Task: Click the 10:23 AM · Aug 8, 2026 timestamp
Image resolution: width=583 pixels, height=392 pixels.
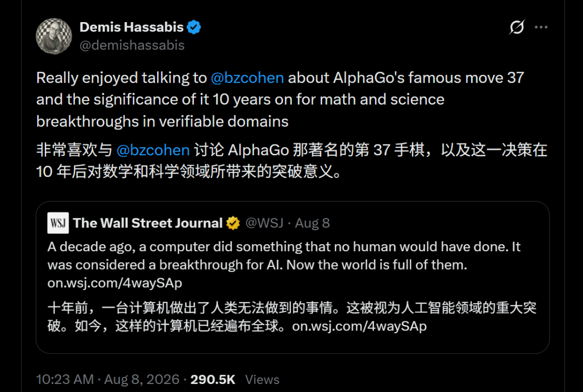Action: point(108,380)
